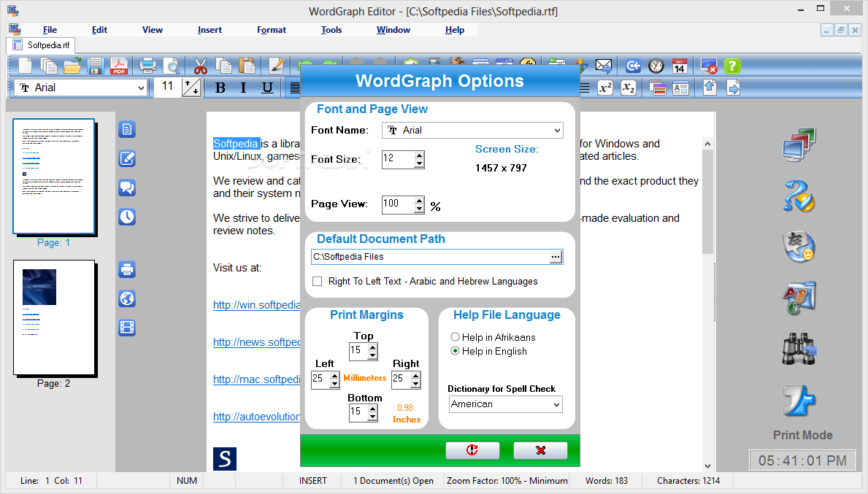Click the globe sidebar icon
Image resolution: width=868 pixels, height=494 pixels.
pyautogui.click(x=127, y=298)
